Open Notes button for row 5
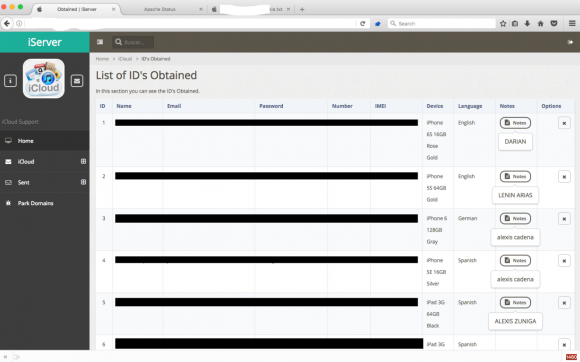The height and width of the screenshot is (362, 580). [x=515, y=302]
